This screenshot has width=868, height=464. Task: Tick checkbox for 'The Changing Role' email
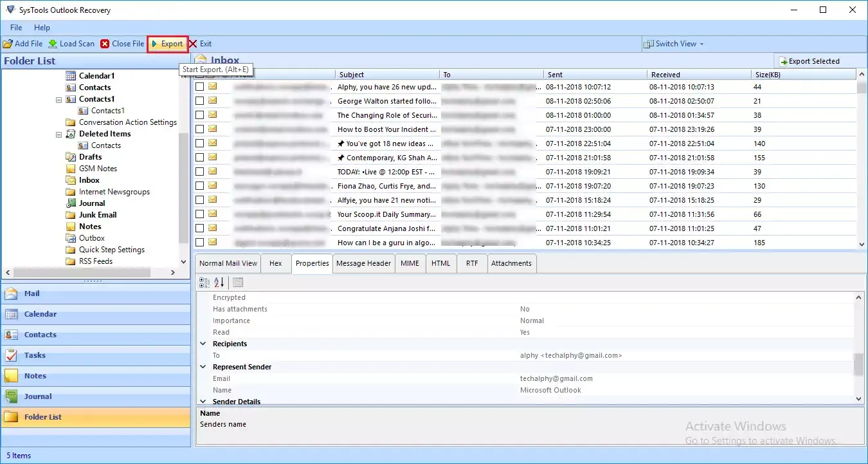pos(200,115)
